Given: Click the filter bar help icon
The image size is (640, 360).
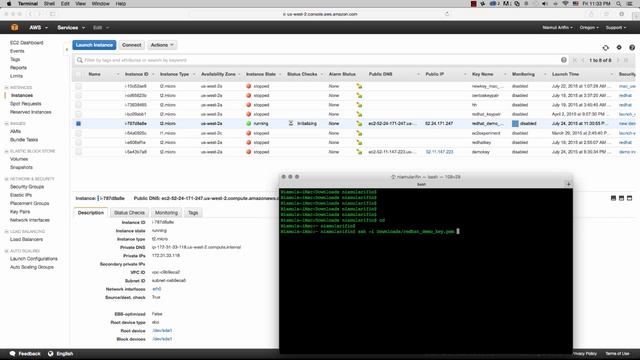Looking at the screenshot, I should (x=564, y=60).
